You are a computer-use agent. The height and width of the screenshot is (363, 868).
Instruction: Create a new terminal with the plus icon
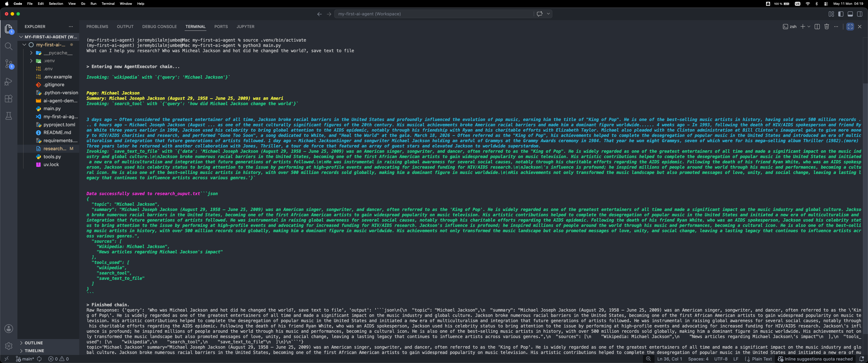pos(803,27)
